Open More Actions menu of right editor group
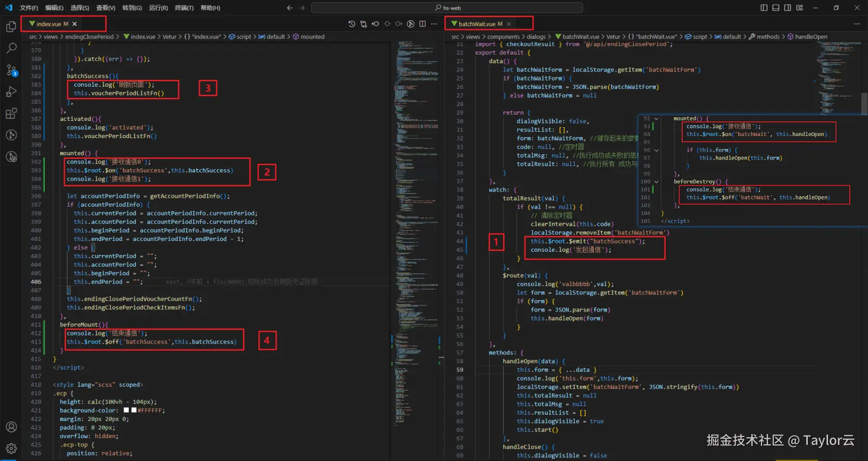This screenshot has height=461, width=868. point(857,24)
